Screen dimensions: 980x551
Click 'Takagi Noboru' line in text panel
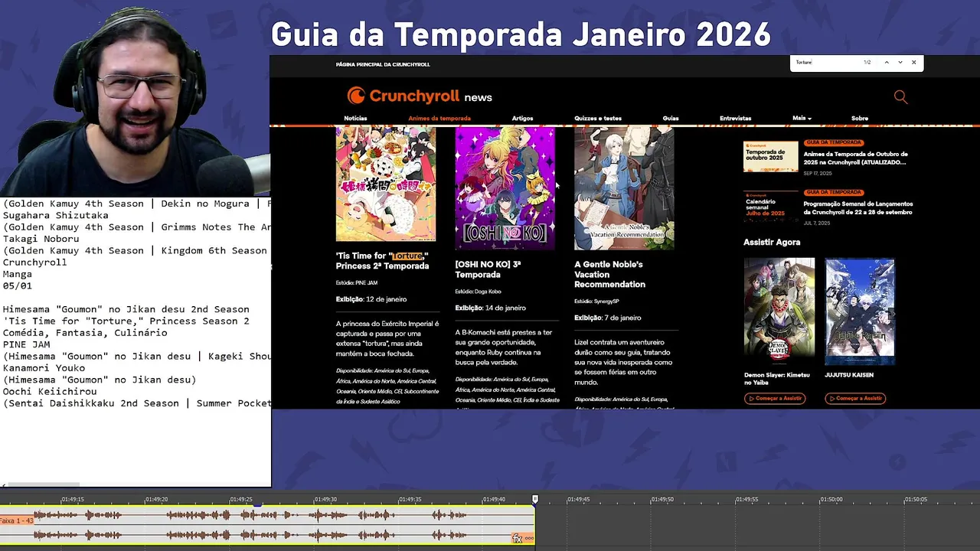click(41, 239)
